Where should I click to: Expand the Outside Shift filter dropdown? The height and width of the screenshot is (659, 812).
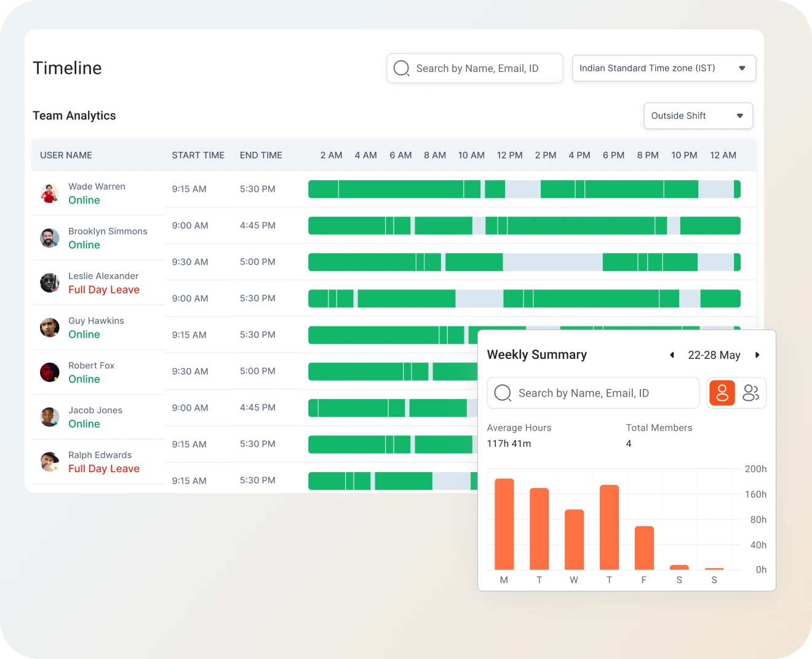tap(698, 116)
